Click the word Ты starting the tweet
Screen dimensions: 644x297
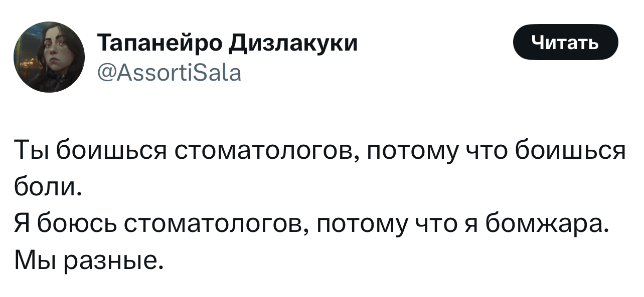point(32,151)
